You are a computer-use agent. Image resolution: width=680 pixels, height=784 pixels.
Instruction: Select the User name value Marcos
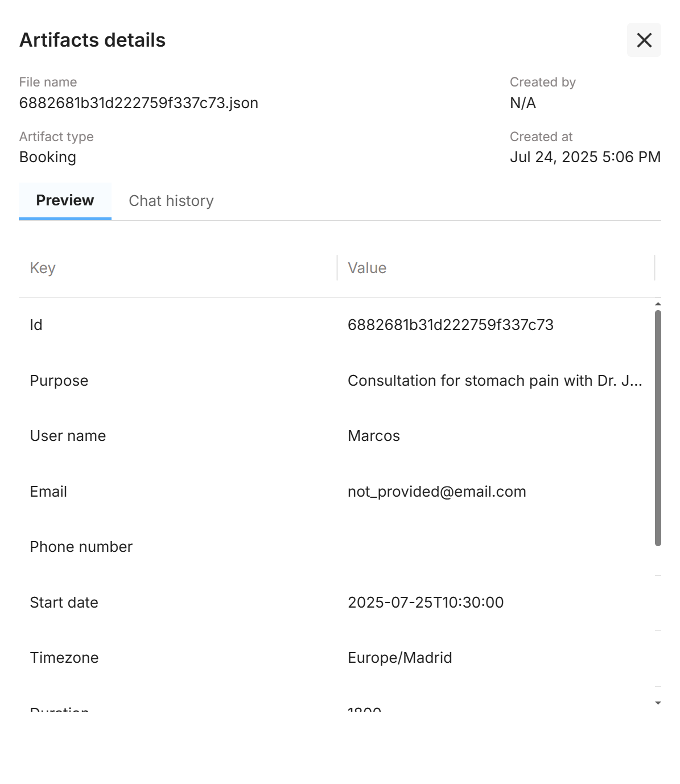point(374,436)
